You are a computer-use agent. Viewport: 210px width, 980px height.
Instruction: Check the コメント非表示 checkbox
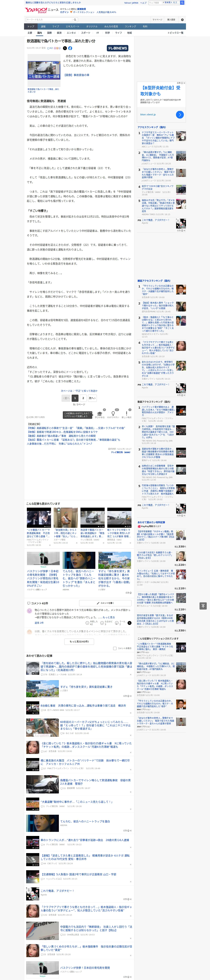pyautogui.click(x=115, y=648)
